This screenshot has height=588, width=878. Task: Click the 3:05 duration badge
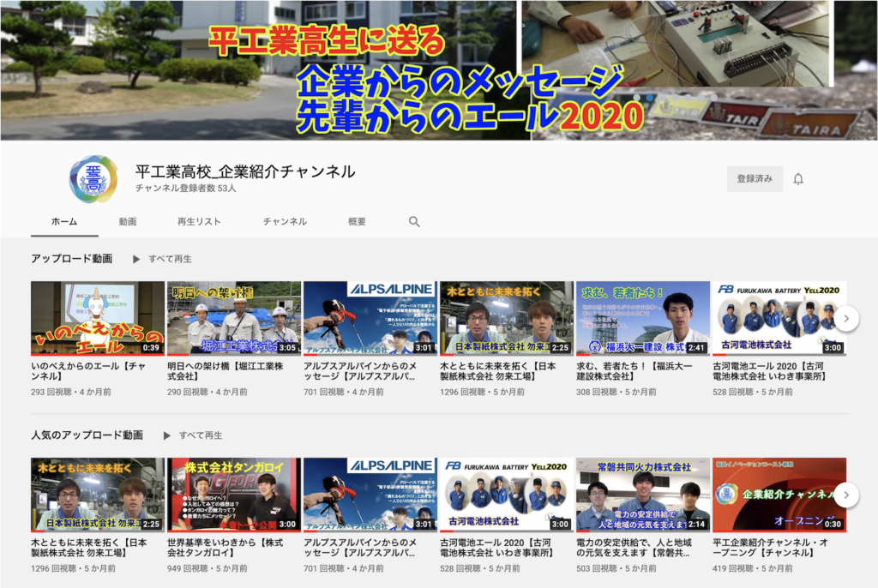(287, 348)
